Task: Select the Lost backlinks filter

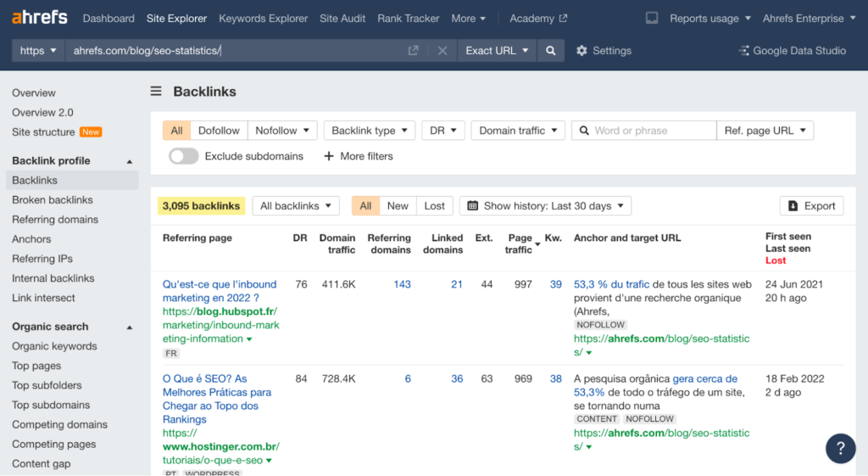Action: point(434,206)
